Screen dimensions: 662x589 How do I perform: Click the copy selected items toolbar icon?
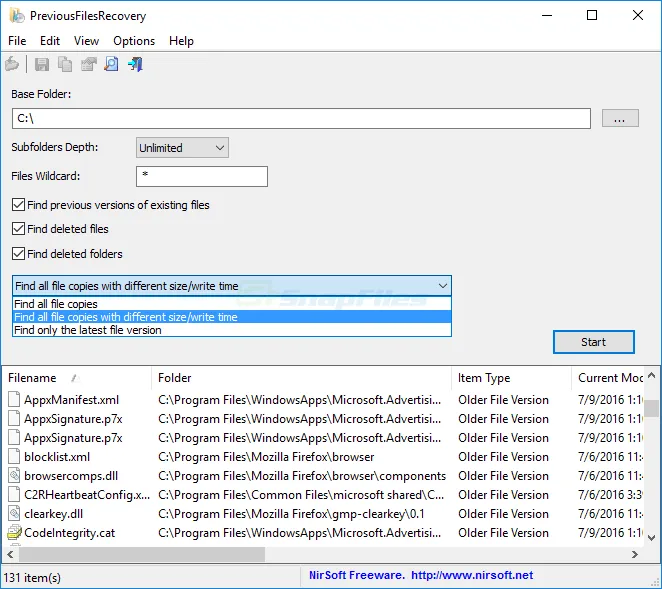(65, 64)
